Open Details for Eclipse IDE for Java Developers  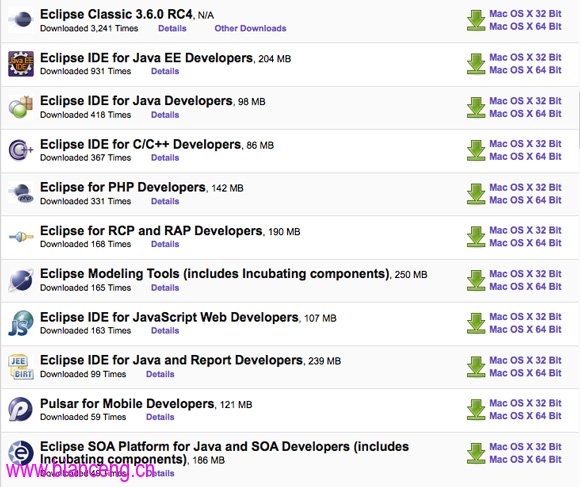pyautogui.click(x=165, y=115)
